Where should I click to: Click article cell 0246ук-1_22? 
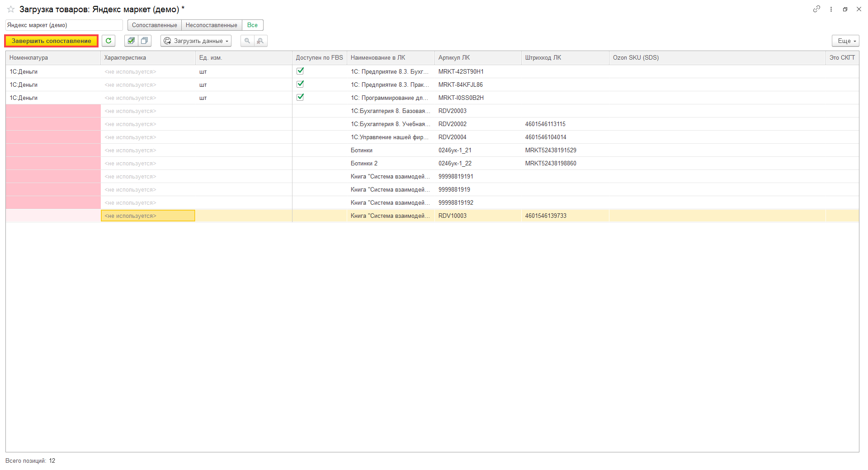(x=478, y=163)
